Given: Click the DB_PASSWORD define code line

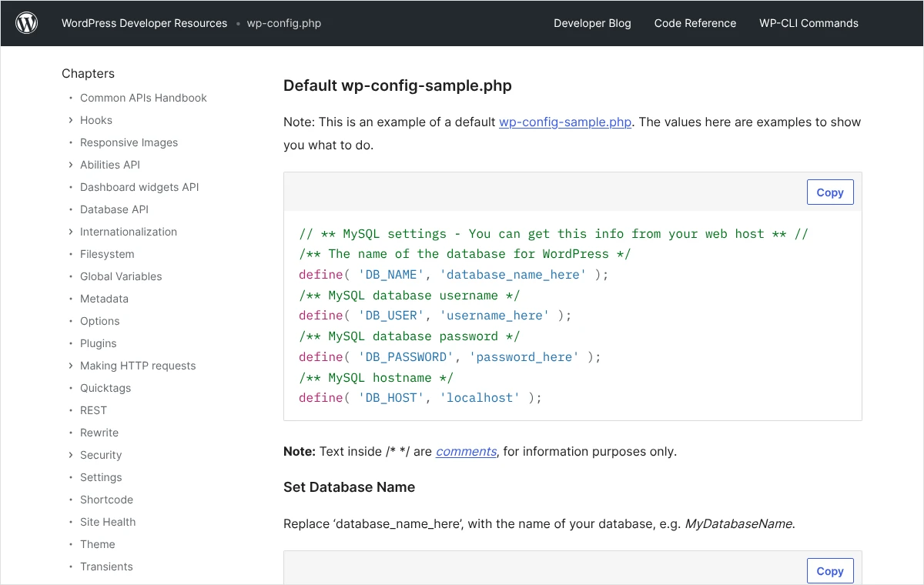Looking at the screenshot, I should (450, 357).
